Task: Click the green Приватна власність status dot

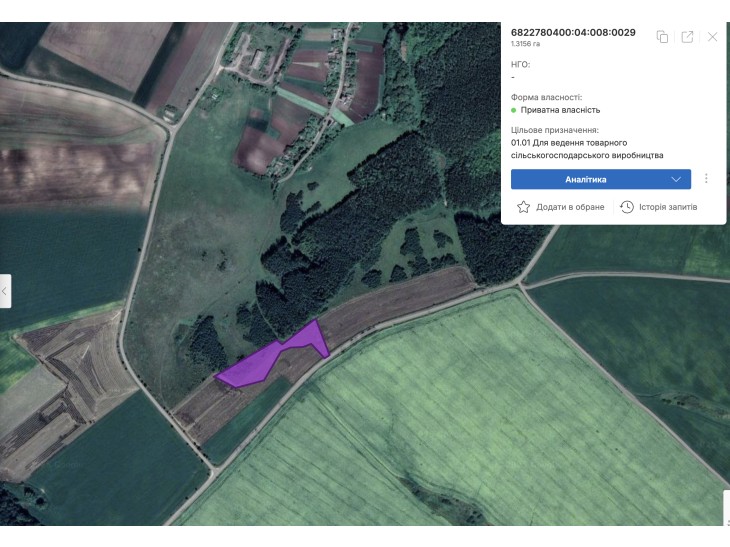Action: point(514,110)
